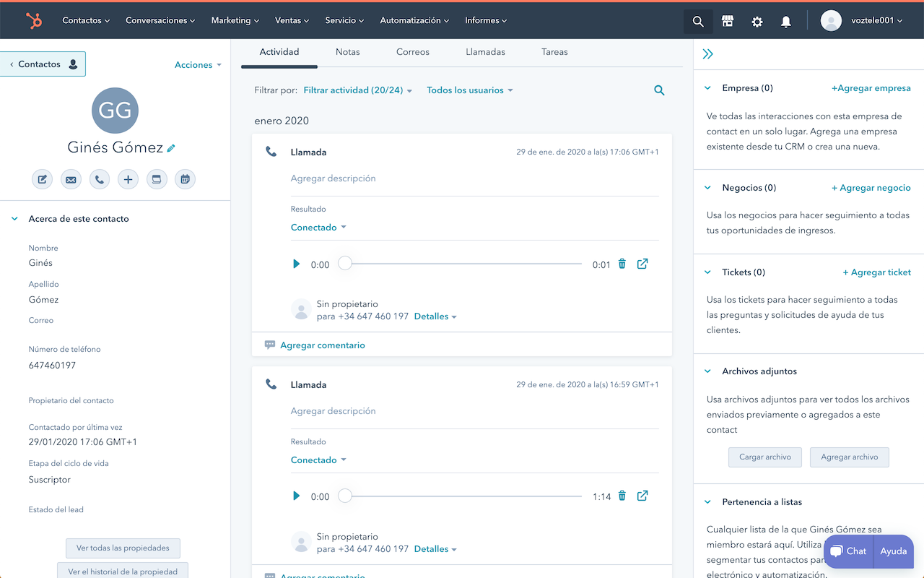Click the Agregar archivo button
This screenshot has height=578, width=924.
pos(850,457)
